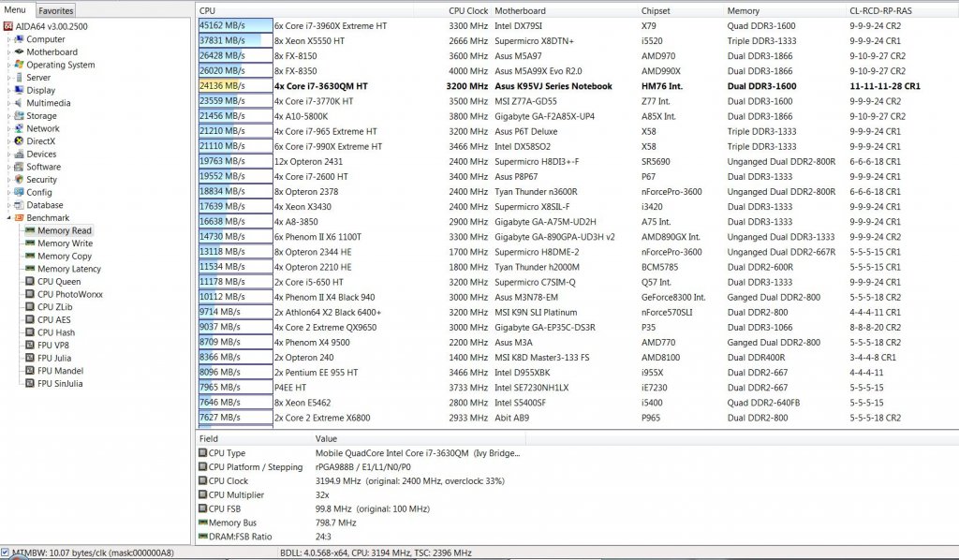
Task: Click the FPU Julia chip icon
Action: (29, 359)
